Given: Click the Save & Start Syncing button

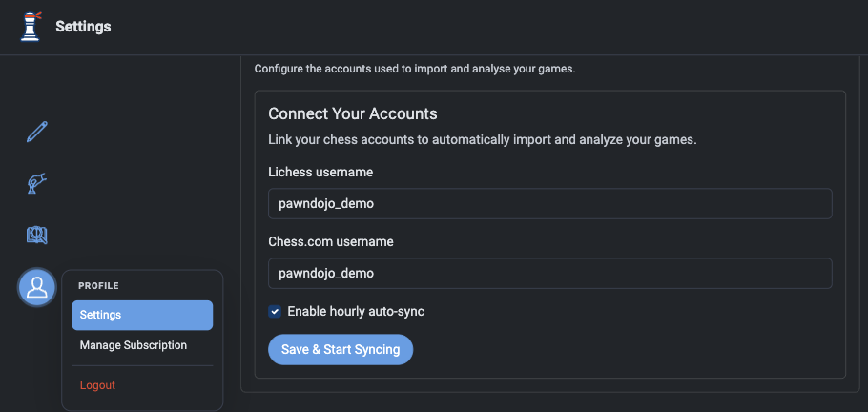Looking at the screenshot, I should coord(341,349).
